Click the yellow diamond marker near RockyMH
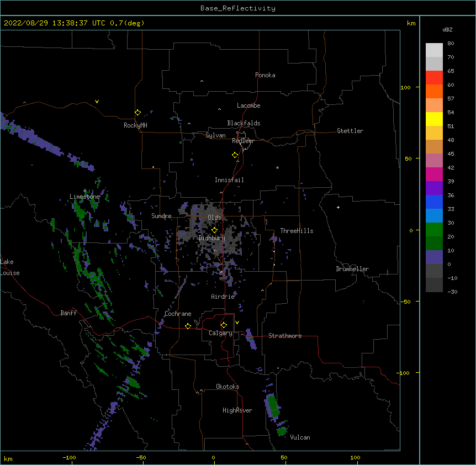 [x=138, y=113]
